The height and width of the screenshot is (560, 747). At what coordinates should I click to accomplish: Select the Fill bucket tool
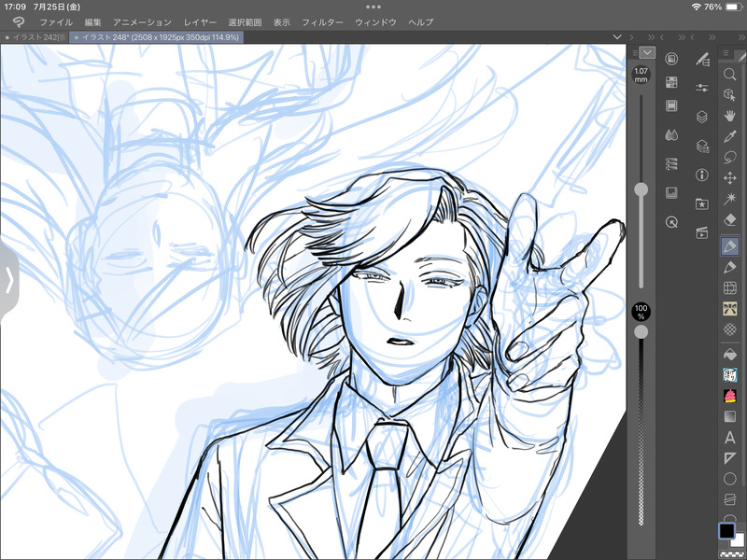pyautogui.click(x=729, y=355)
